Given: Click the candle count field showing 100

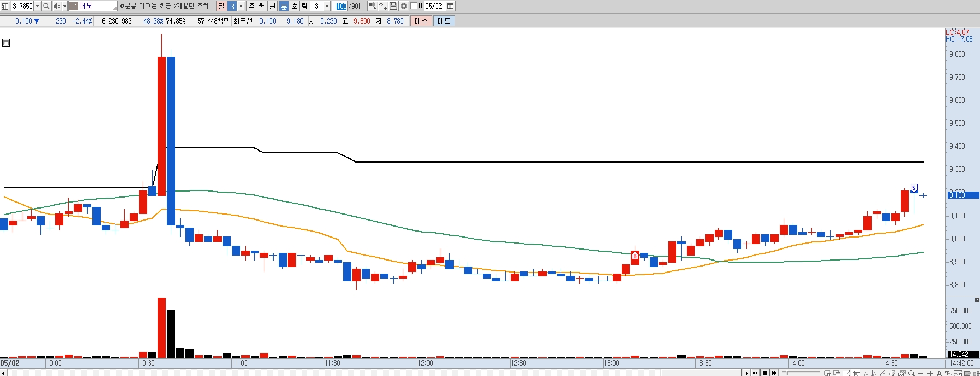Looking at the screenshot, I should coord(340,6).
